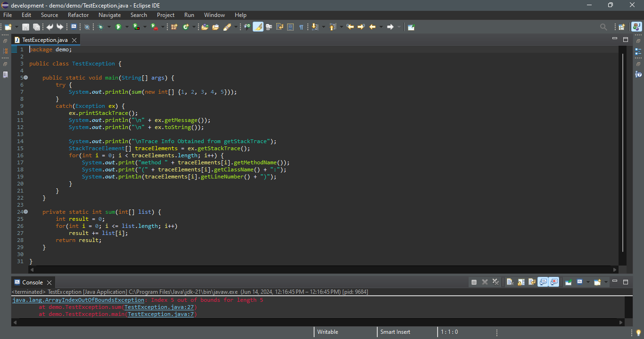Image resolution: width=644 pixels, height=339 pixels.
Task: Click the New Java Class icon
Action: point(186,27)
